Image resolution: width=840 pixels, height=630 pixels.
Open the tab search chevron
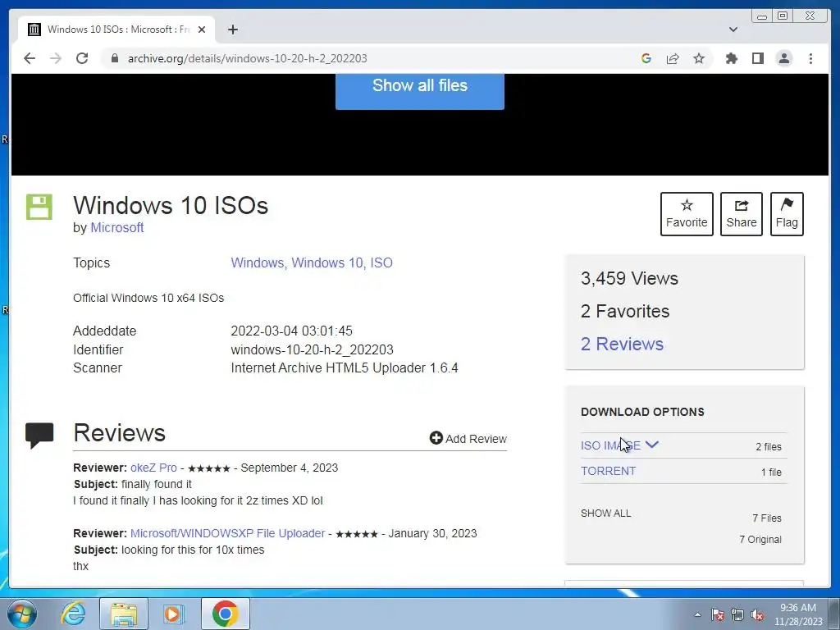pyautogui.click(x=733, y=30)
